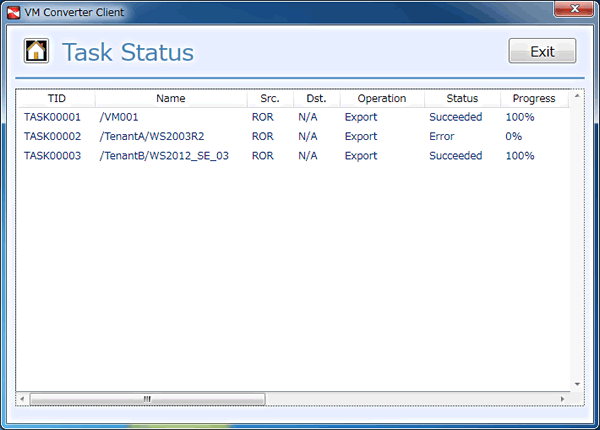Sort tasks by the Name column header
Viewport: 600px width, 430px height.
(171, 99)
